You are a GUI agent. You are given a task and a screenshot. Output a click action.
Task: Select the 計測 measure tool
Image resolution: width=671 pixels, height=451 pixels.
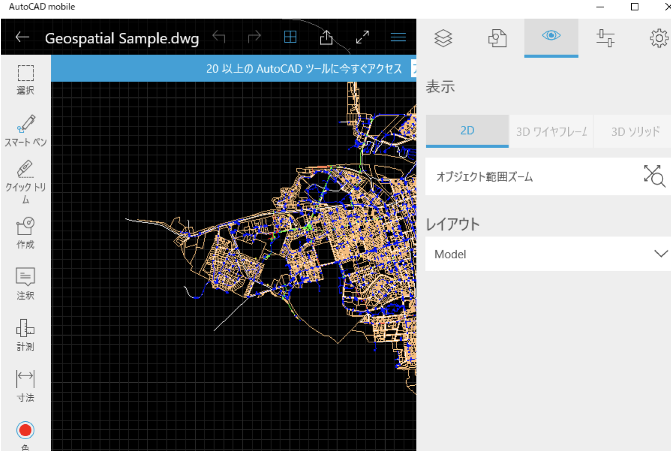point(26,335)
